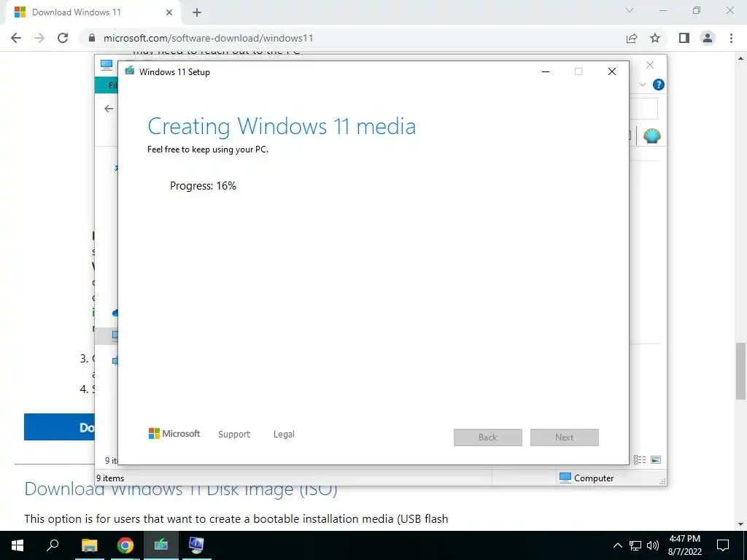Expand the File Explorer ribbon chevron
Viewport: 747px width, 560px height.
642,85
